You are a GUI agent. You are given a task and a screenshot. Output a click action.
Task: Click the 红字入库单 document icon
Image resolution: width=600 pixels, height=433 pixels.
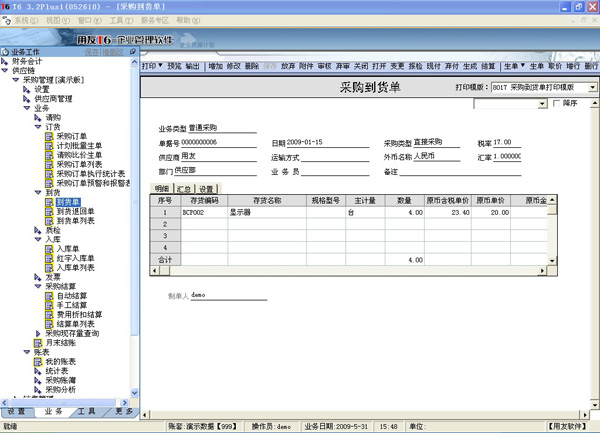[49, 258]
